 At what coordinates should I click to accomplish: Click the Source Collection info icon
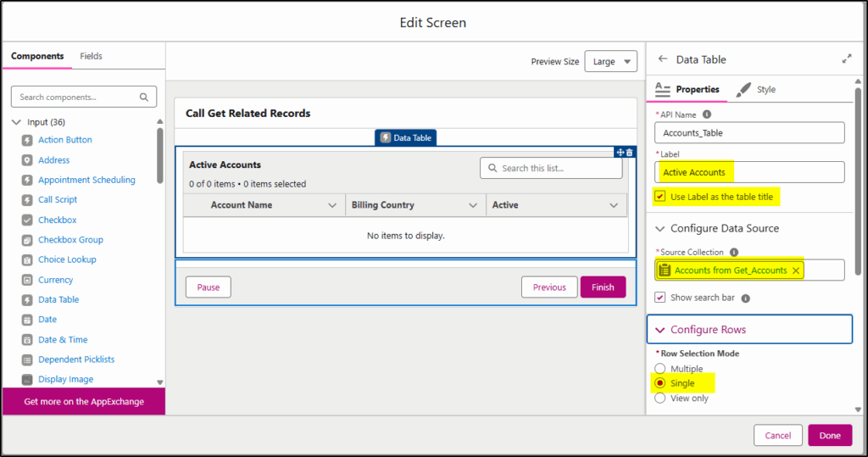tap(734, 252)
